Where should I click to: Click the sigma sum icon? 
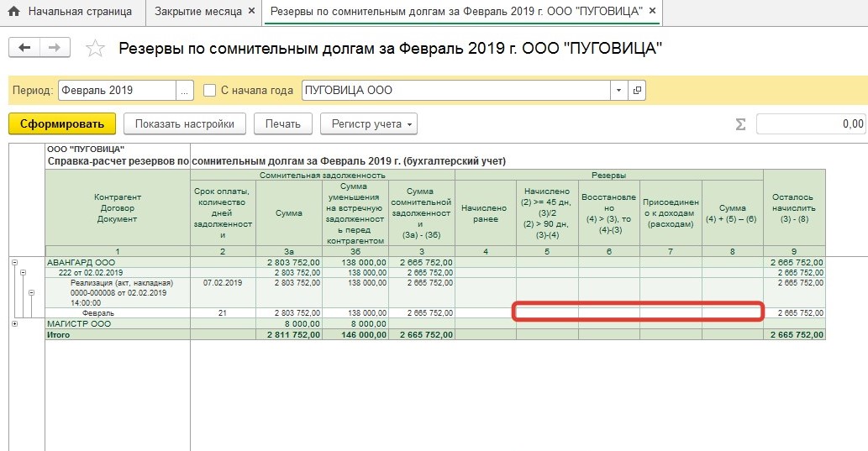point(740,124)
